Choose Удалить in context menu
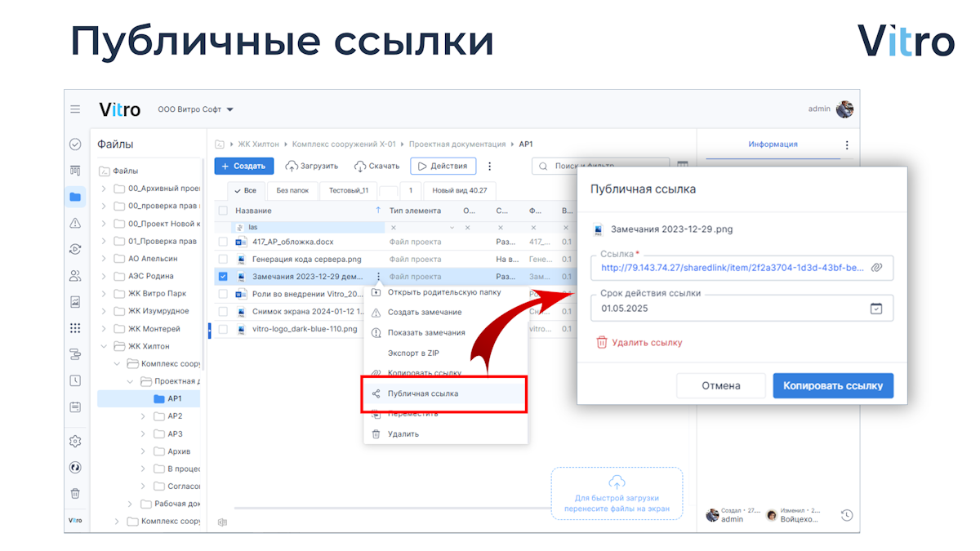This screenshot has height=551, width=980. [x=445, y=434]
